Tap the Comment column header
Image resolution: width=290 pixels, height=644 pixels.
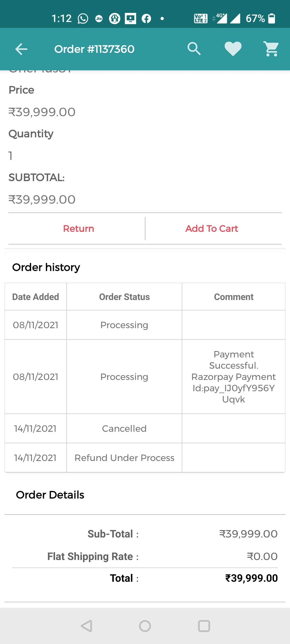pos(234,297)
